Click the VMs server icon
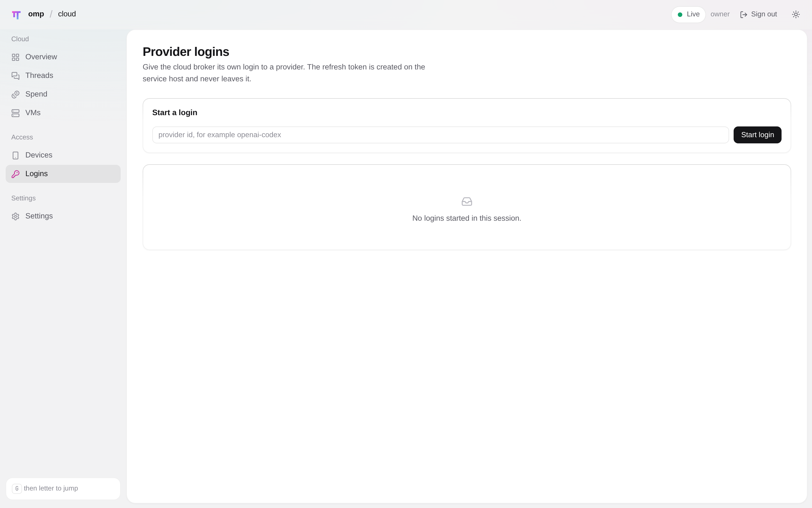The image size is (812, 508). tap(16, 113)
